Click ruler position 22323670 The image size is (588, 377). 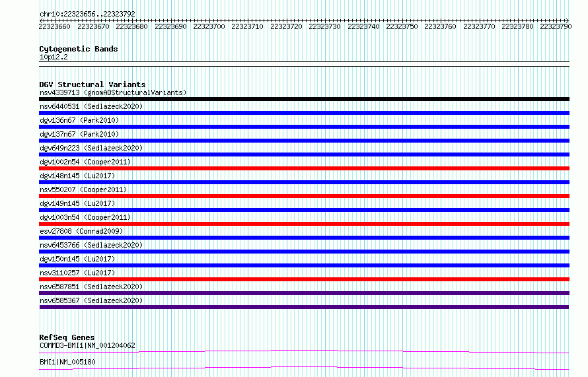click(93, 26)
